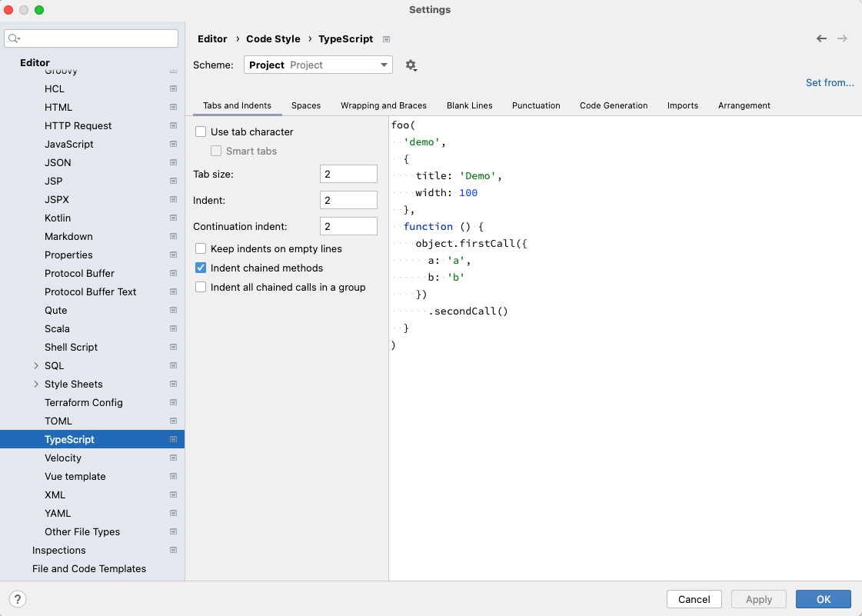Click project-level icon next to TypeScript breadcrumb
Screen dimensions: 862x616
pyautogui.click(x=387, y=39)
